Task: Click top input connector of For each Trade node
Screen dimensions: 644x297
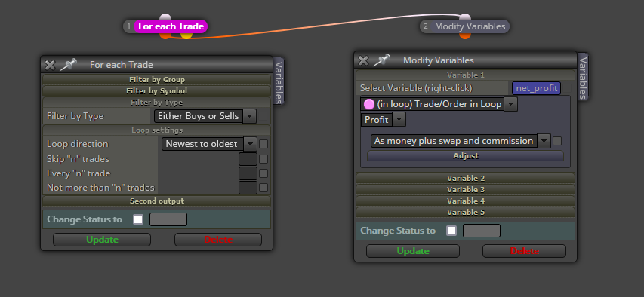Action: [165, 17]
